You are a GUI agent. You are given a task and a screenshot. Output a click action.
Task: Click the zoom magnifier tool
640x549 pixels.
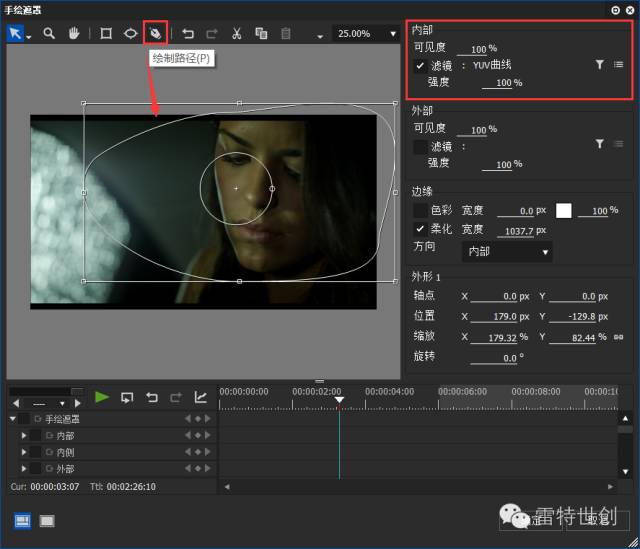pos(48,33)
